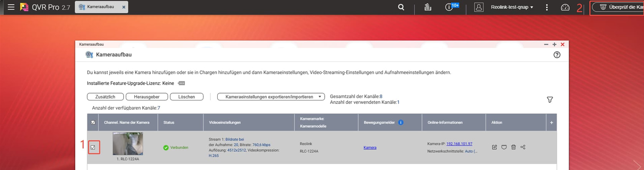
Task: Open the hamburger main menu
Action: click(11, 7)
